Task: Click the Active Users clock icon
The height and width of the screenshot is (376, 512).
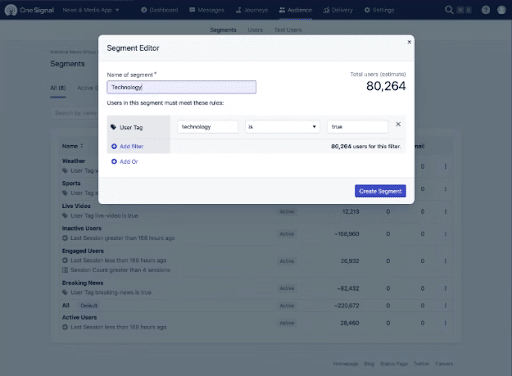Action: click(65, 327)
